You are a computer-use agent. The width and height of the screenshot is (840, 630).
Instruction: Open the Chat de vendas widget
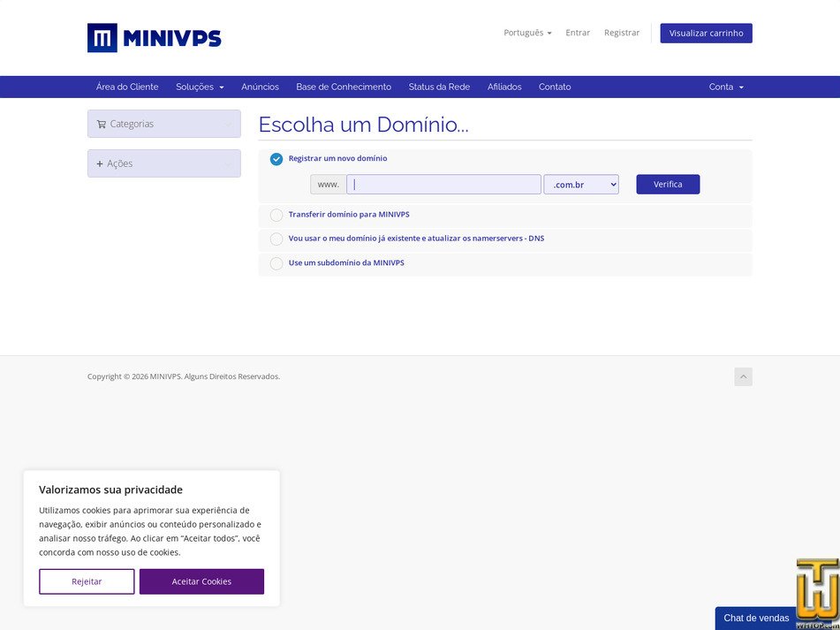[x=756, y=619]
